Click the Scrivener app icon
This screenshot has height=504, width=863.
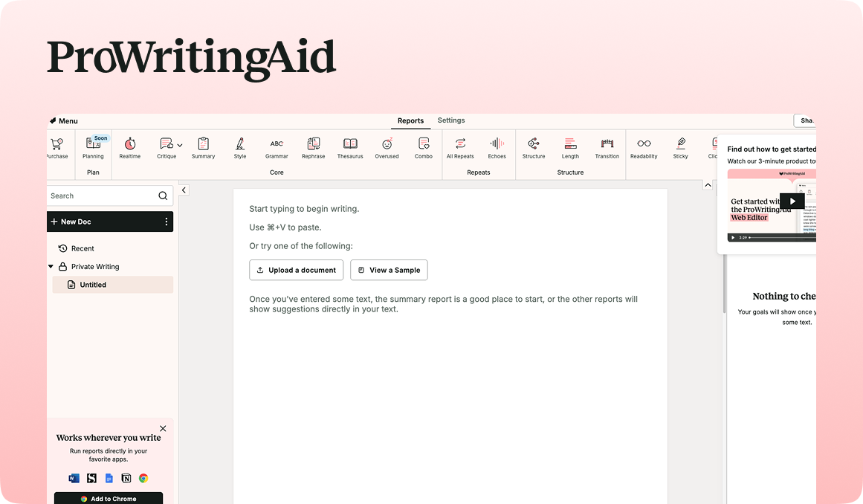coord(91,478)
